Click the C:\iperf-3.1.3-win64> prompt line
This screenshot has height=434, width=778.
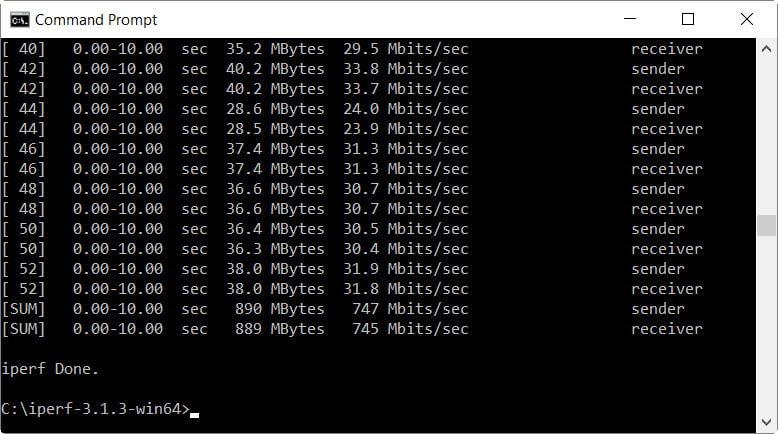(95, 409)
